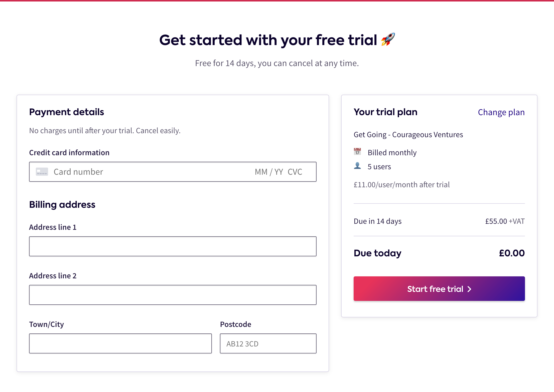Click the Address line 2 text box
The height and width of the screenshot is (392, 554).
[x=173, y=295]
